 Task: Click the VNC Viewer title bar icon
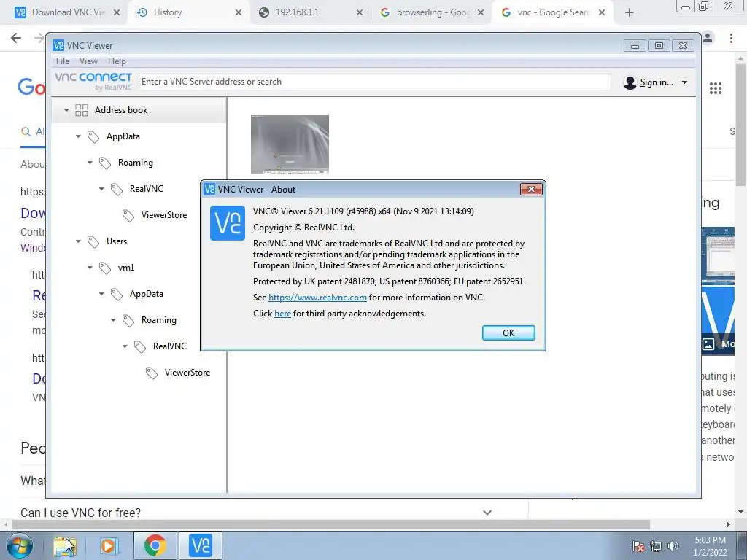pyautogui.click(x=58, y=45)
